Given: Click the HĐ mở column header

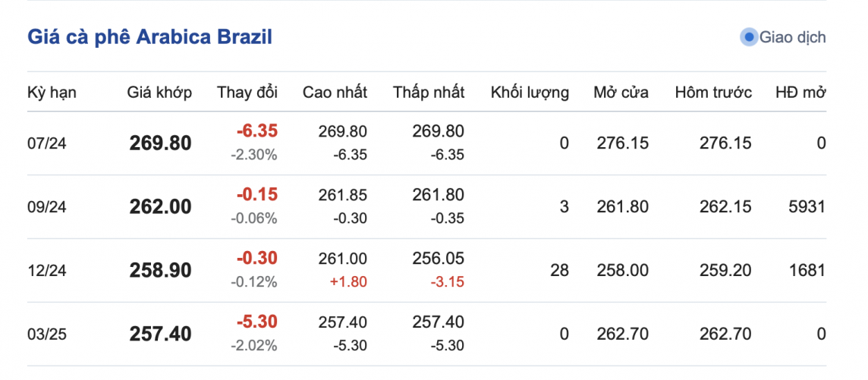Looking at the screenshot, I should (800, 93).
